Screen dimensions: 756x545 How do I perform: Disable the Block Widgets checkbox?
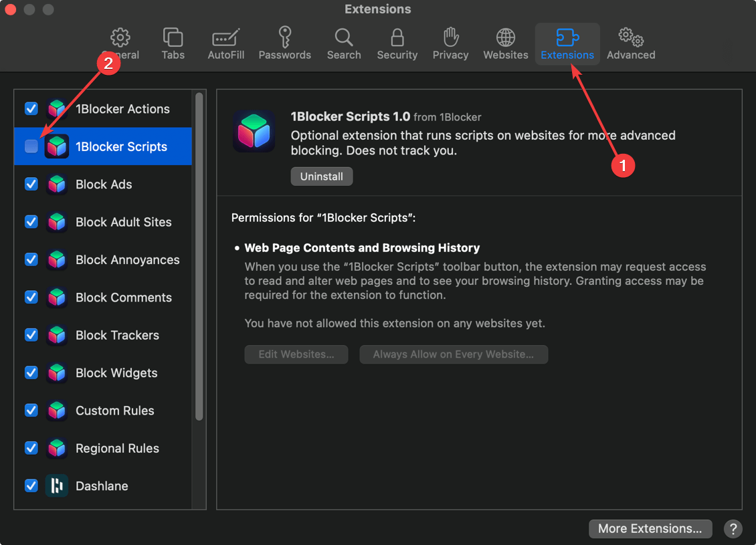[31, 373]
